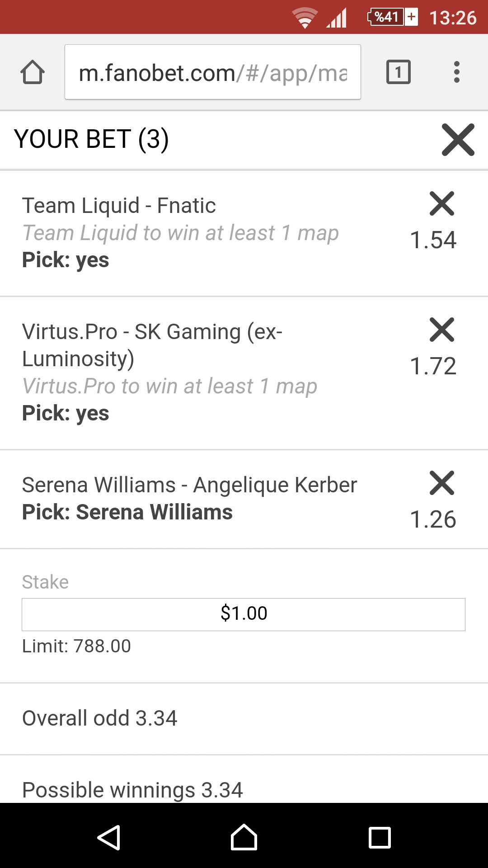Screen dimensions: 488x868
Task: Tap the browser home icon
Action: pos(33,72)
